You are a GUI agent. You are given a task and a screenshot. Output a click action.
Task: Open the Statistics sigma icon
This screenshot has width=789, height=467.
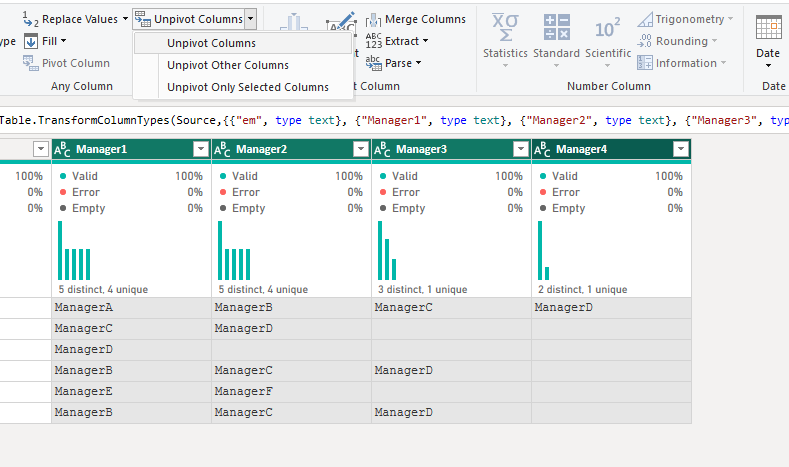(x=505, y=27)
